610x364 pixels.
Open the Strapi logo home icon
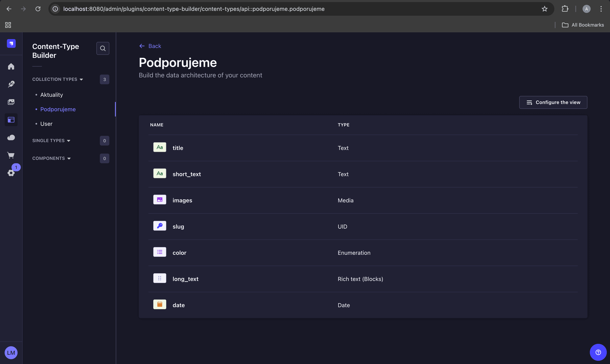[11, 43]
